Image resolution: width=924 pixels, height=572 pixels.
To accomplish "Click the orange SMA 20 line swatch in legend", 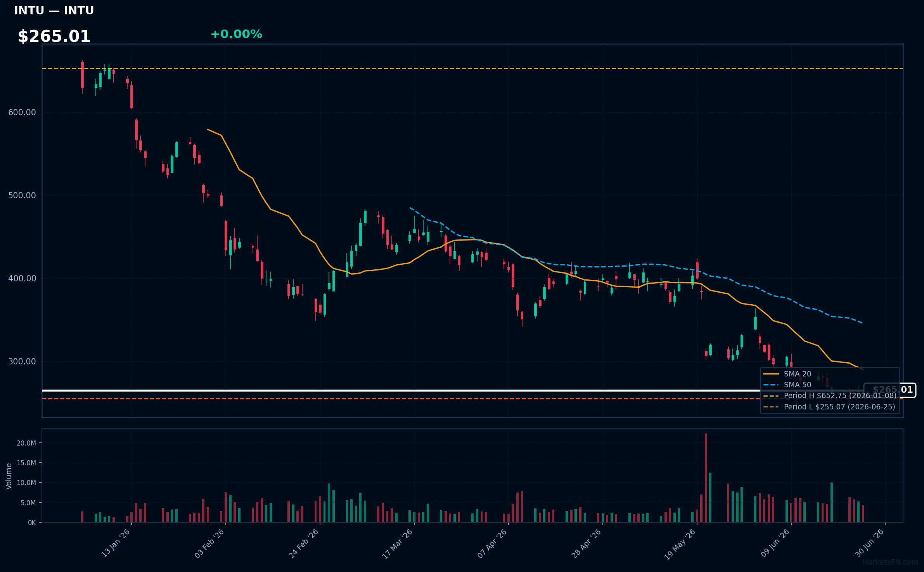I will coord(771,374).
